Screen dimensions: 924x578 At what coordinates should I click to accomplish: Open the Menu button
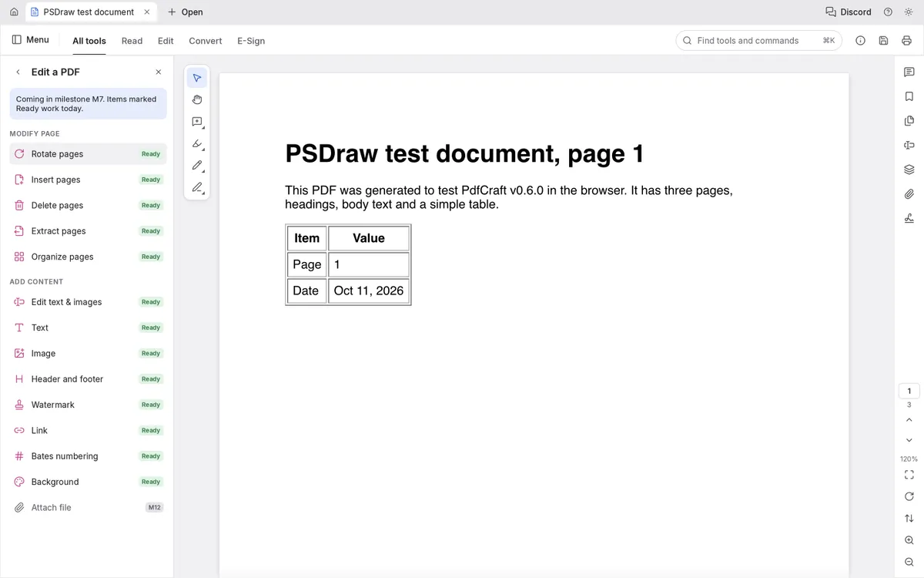(x=31, y=40)
